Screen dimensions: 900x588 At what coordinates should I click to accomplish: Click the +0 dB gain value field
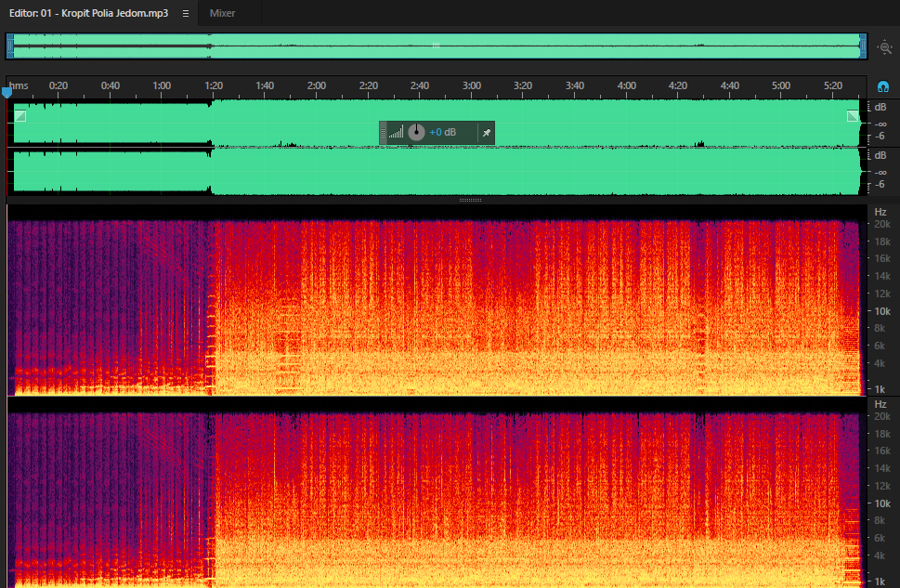click(x=442, y=133)
